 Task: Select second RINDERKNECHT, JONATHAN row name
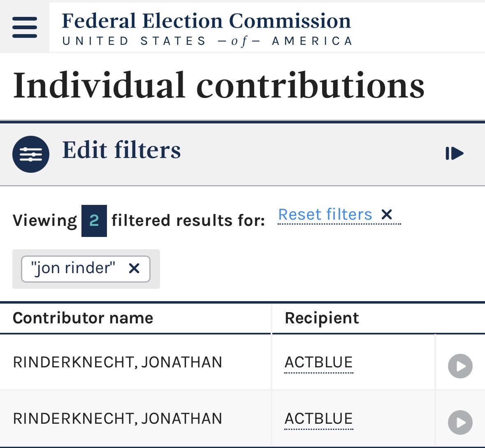118,419
